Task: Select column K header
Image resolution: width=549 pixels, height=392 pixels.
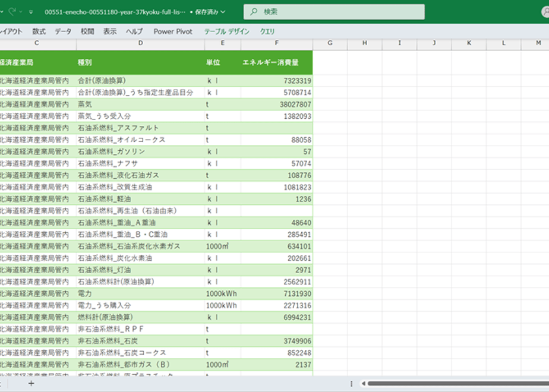Action: (x=469, y=43)
